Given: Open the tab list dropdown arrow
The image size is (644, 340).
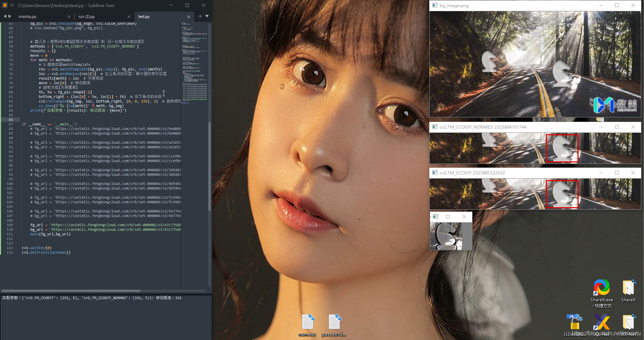Looking at the screenshot, I should point(207,16).
